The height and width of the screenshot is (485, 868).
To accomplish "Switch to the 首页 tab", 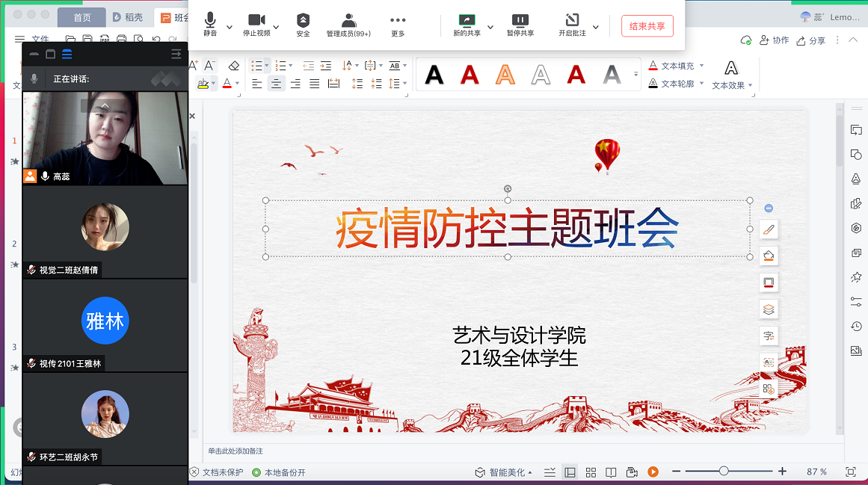I will click(x=82, y=17).
